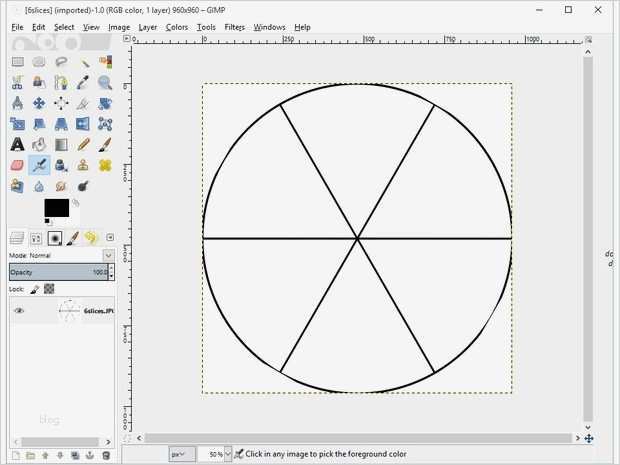This screenshot has height=465, width=620.
Task: Select the Paths tool
Action: pyautogui.click(x=61, y=83)
